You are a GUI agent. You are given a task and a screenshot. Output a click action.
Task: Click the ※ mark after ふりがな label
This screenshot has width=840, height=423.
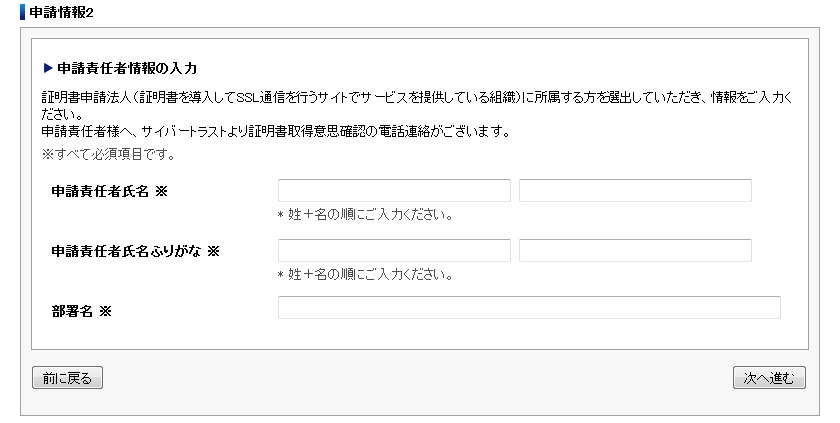pos(213,251)
